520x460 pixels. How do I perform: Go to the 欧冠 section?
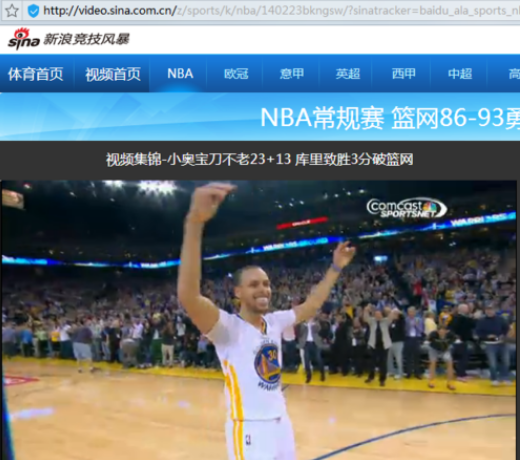click(x=236, y=74)
